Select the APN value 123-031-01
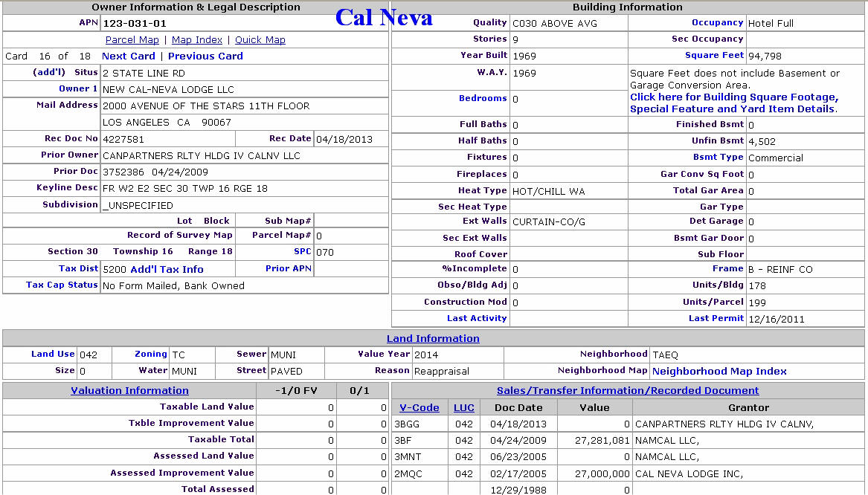Viewport: 868px width, 495px height. (135, 23)
